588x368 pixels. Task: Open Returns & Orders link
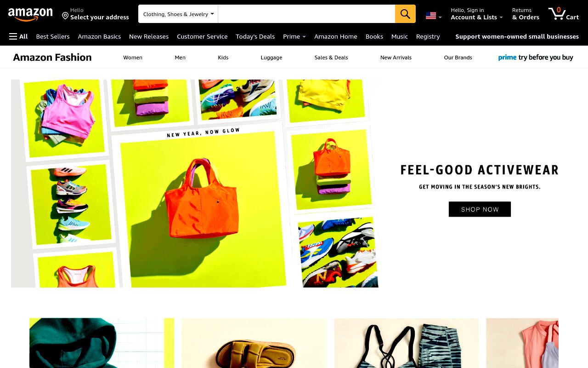526,14
